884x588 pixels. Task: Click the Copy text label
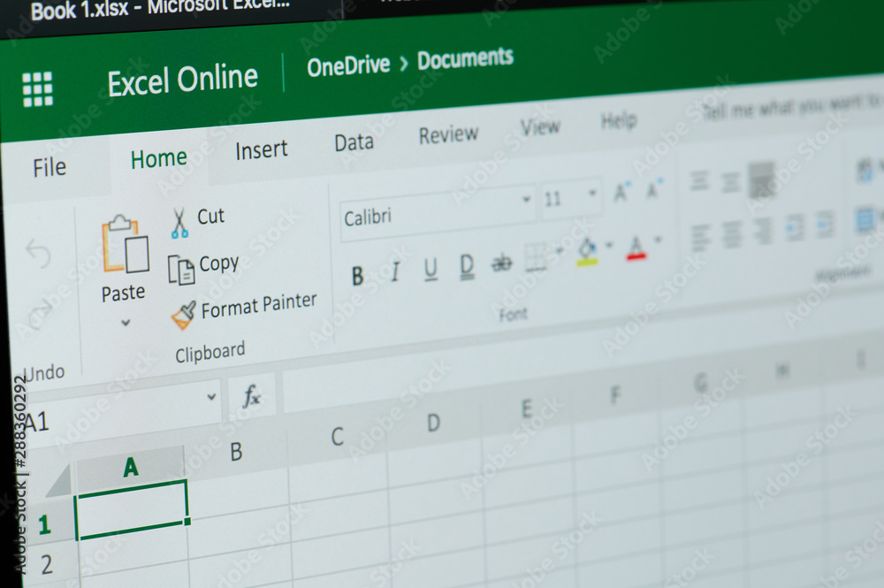218,263
